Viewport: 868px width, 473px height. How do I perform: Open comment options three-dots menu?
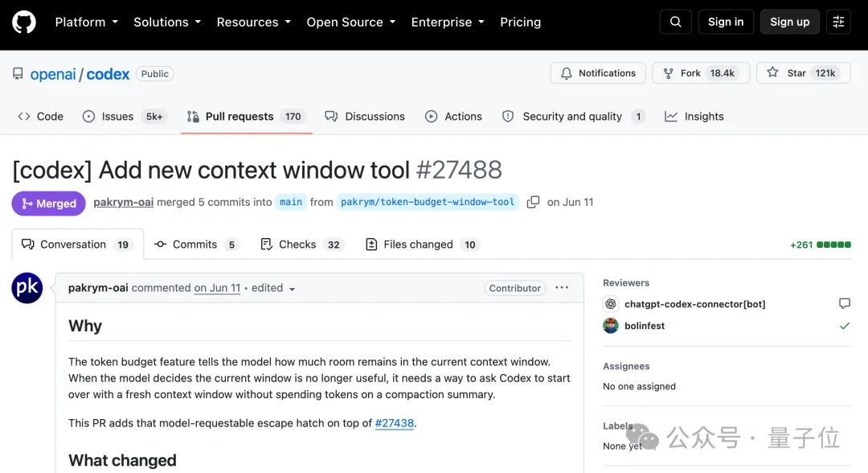point(562,287)
